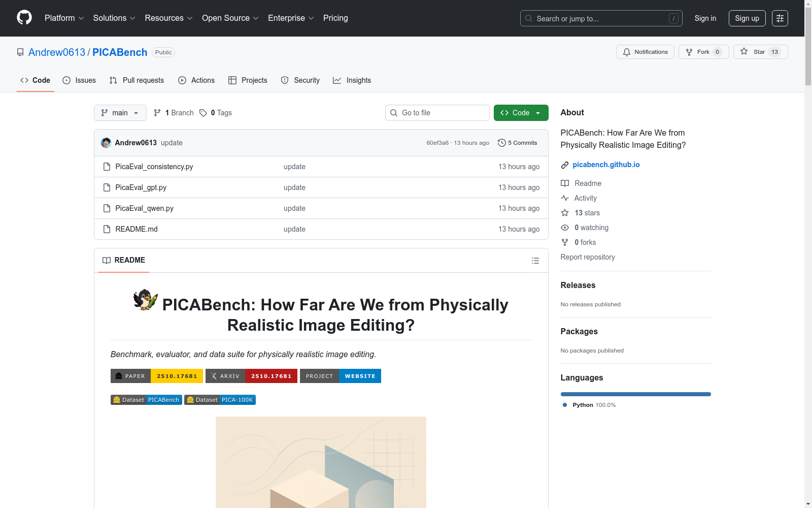Click the PICABench bird mascot logo
812x508 pixels.
click(146, 300)
